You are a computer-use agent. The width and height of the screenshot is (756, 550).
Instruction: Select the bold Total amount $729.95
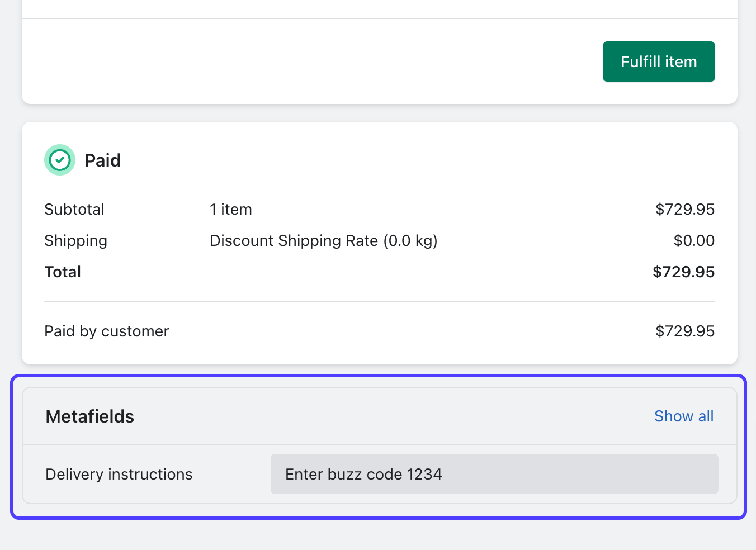tap(684, 272)
